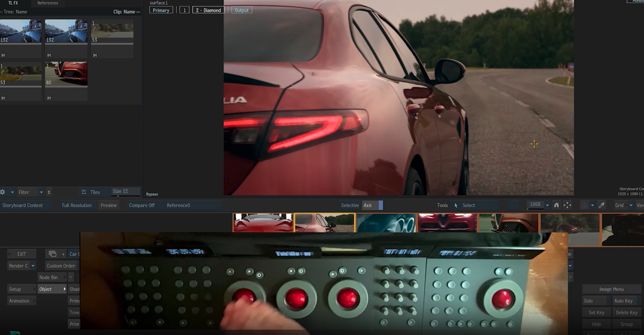Viewport: 644px width, 335px height.
Task: Adjust the Size 22 tile size slider
Action: pyautogui.click(x=125, y=191)
